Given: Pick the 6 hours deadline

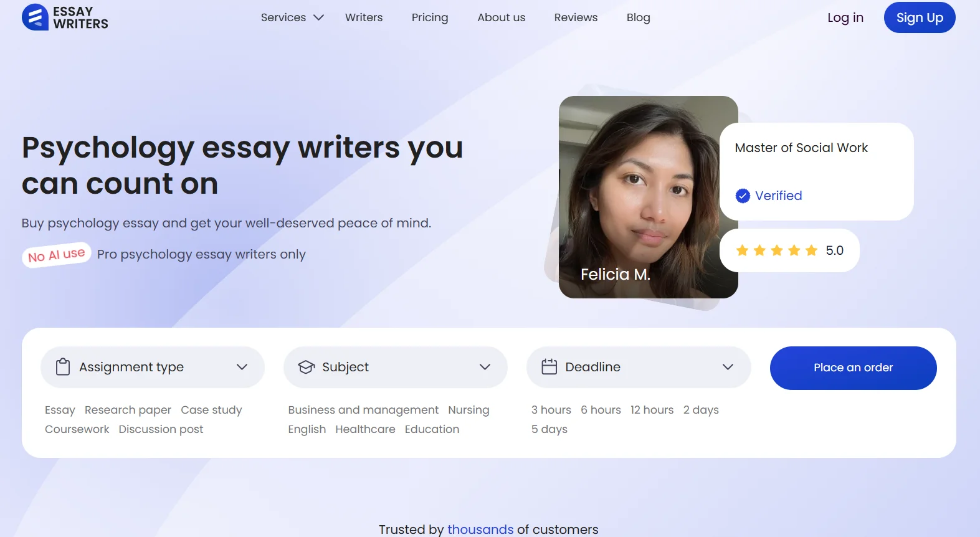Looking at the screenshot, I should 601,410.
